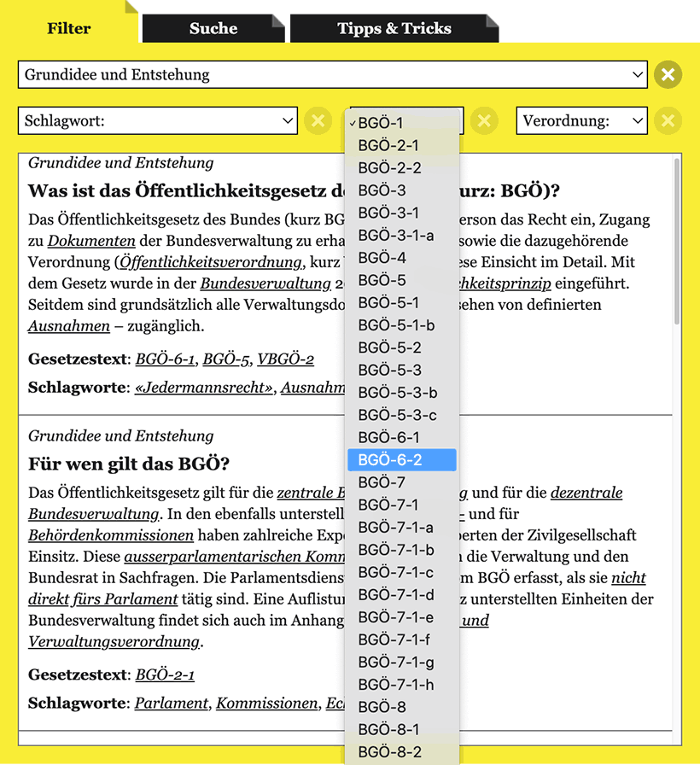The width and height of the screenshot is (700, 765).
Task: Clear the Grundidee und Entstehung filter
Action: point(668,75)
